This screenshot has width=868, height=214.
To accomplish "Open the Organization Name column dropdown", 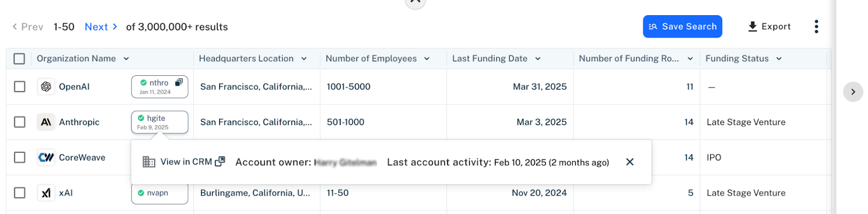I will click(126, 59).
